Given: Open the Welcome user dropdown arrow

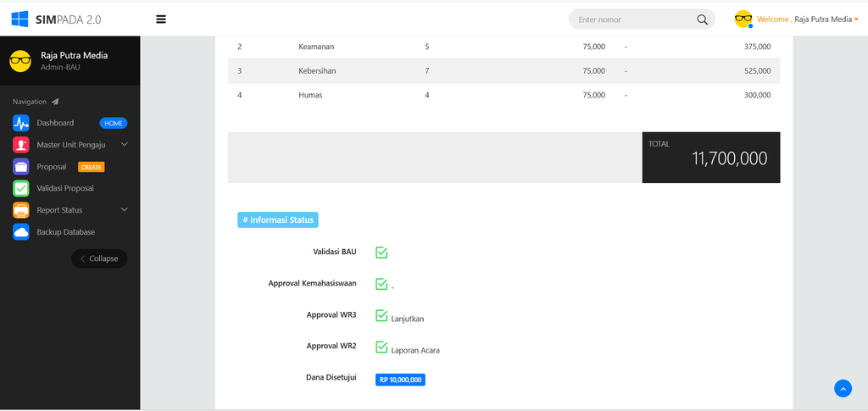Looking at the screenshot, I should click(x=856, y=19).
